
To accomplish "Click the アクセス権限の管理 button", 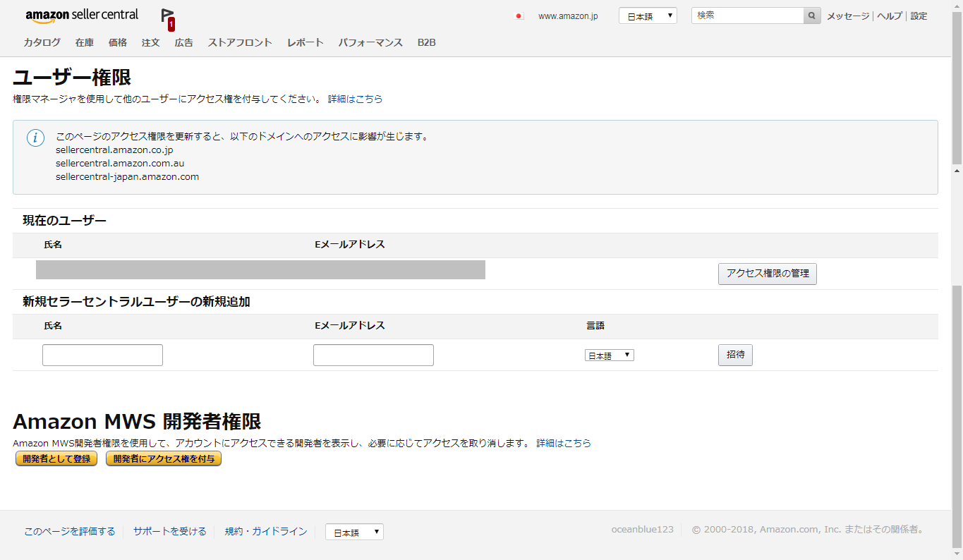I will click(x=768, y=274).
